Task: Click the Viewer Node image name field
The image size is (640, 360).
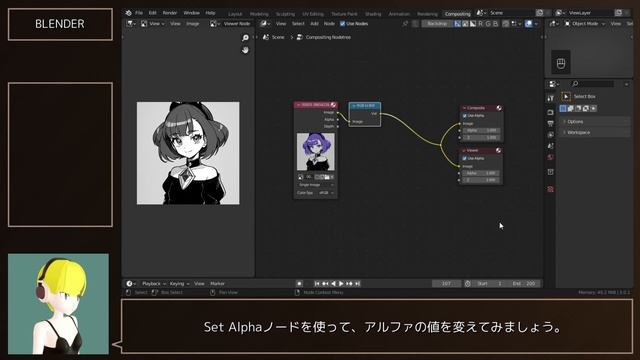Action: point(237,24)
